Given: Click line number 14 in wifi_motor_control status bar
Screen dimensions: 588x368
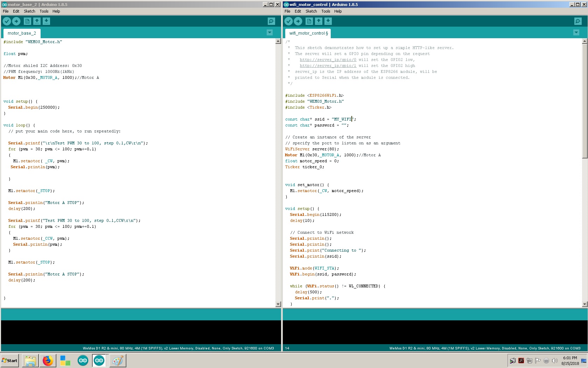Looking at the screenshot, I should coord(287,348).
